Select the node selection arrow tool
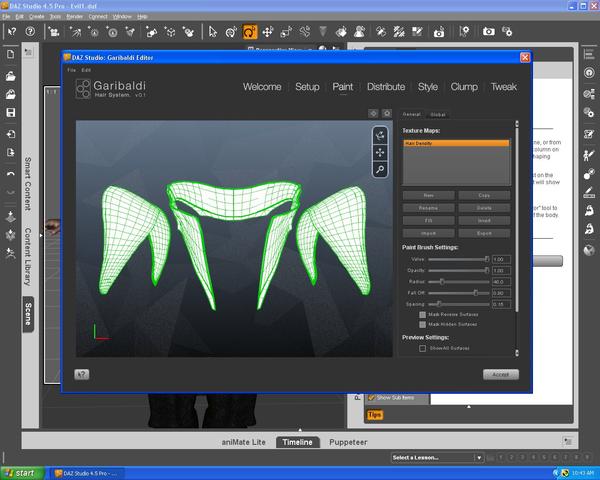 coord(212,32)
